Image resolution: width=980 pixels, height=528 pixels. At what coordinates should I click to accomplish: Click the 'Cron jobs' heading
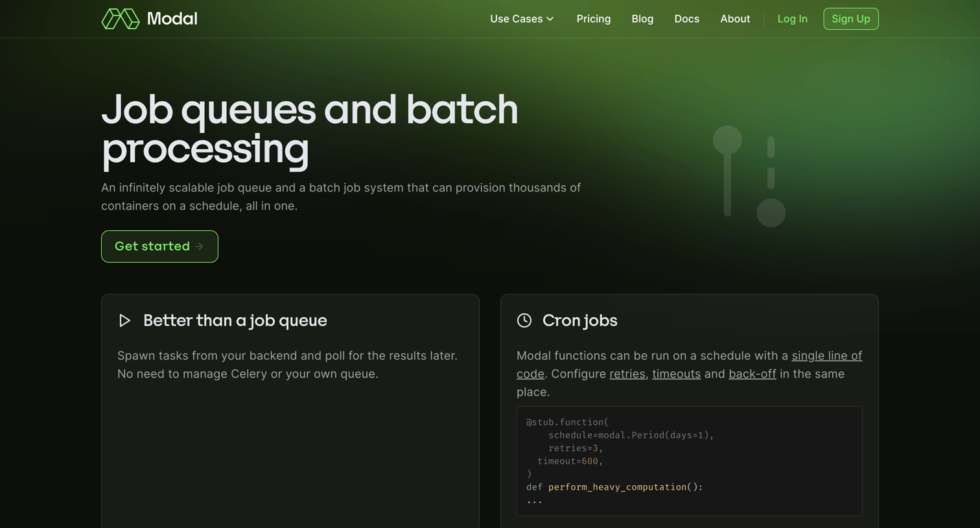click(x=579, y=320)
